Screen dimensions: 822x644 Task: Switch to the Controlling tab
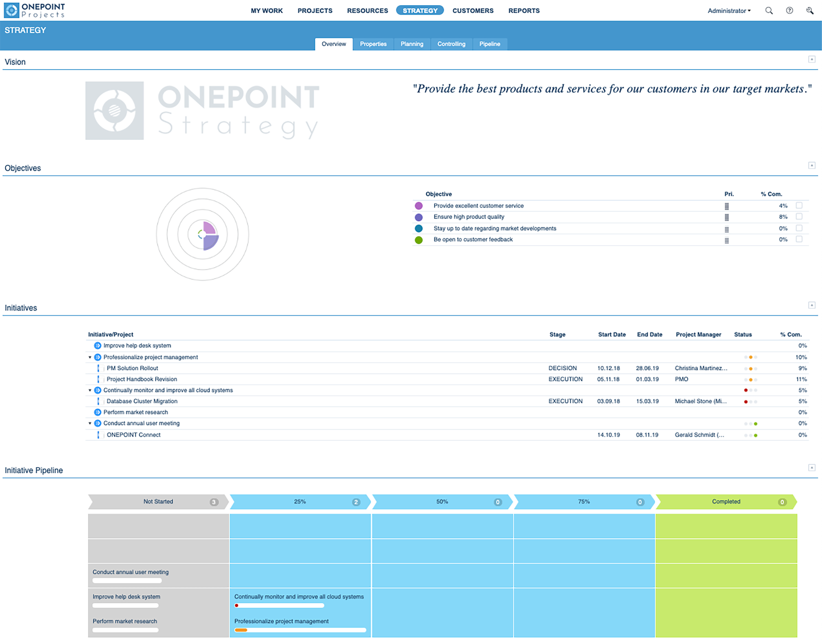tap(451, 44)
